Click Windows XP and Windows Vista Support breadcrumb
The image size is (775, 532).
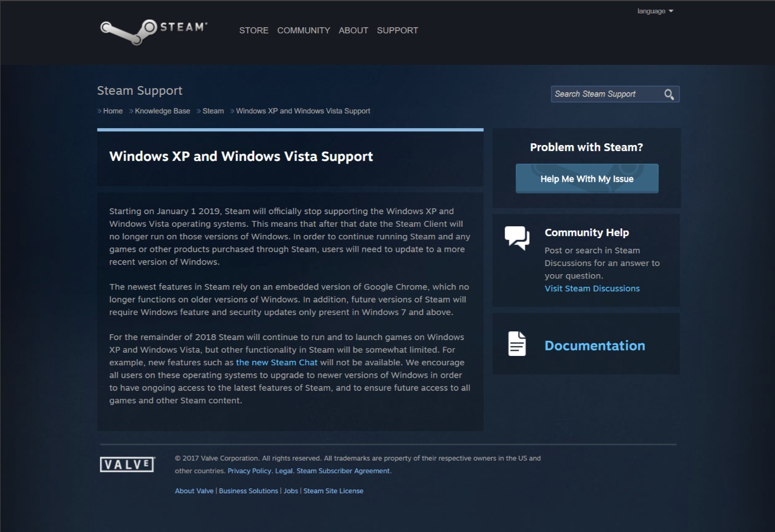[303, 111]
